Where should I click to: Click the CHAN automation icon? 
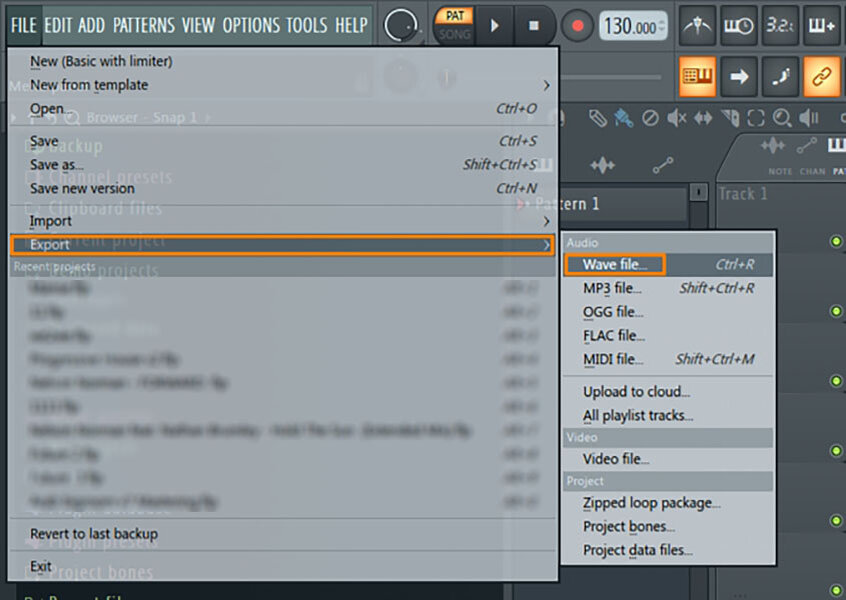pos(807,146)
